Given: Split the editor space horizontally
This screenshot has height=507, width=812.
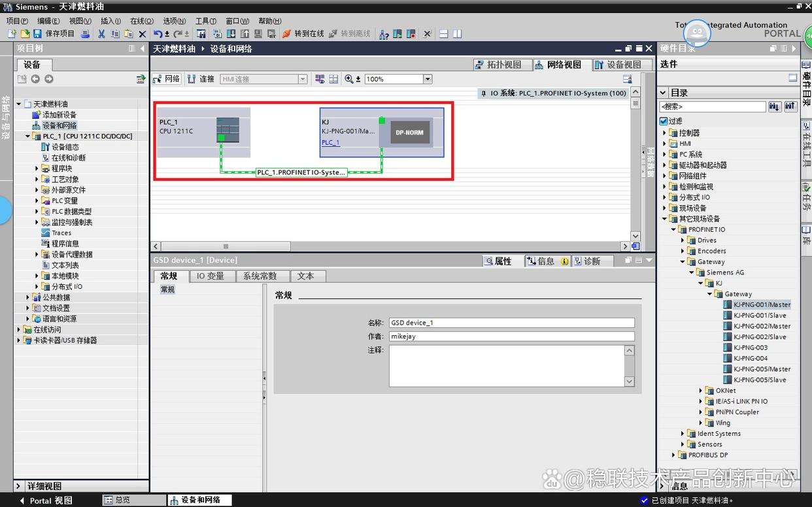Looking at the screenshot, I should (444, 34).
